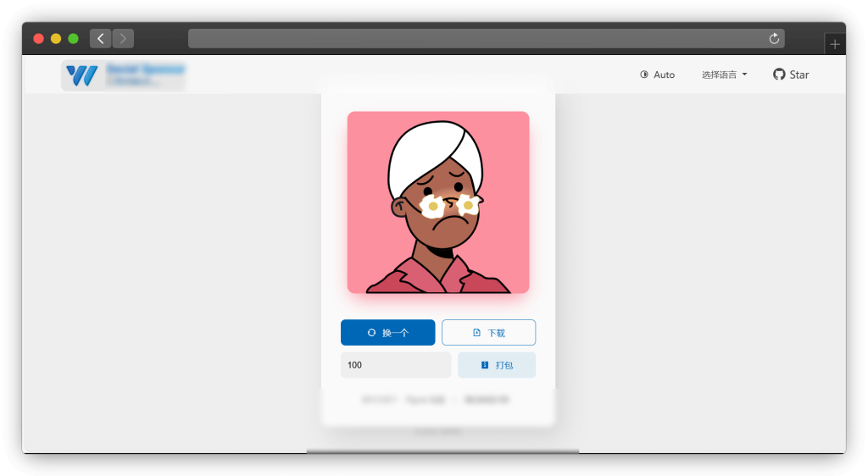Click the blue W site logo
The height and width of the screenshot is (476, 868).
click(82, 75)
